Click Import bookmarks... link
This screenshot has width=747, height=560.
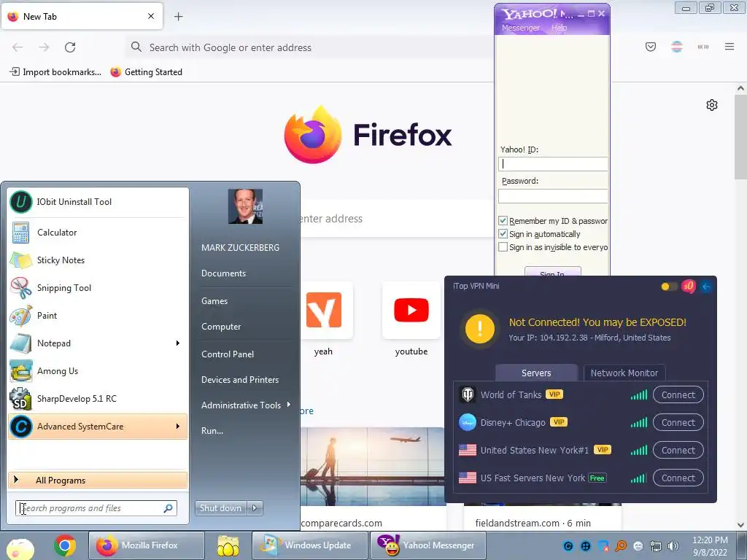[55, 72]
